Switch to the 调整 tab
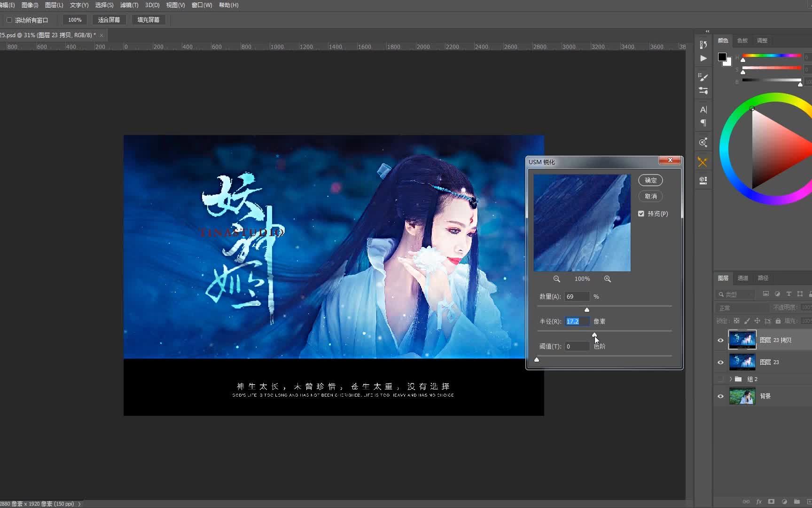The height and width of the screenshot is (508, 812). click(762, 40)
